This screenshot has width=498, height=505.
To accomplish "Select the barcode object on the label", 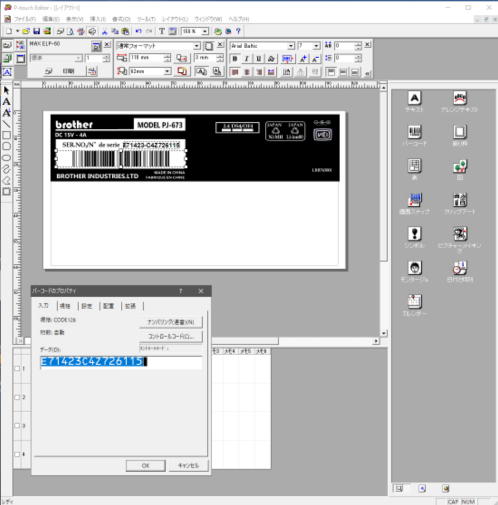I will tap(121, 159).
